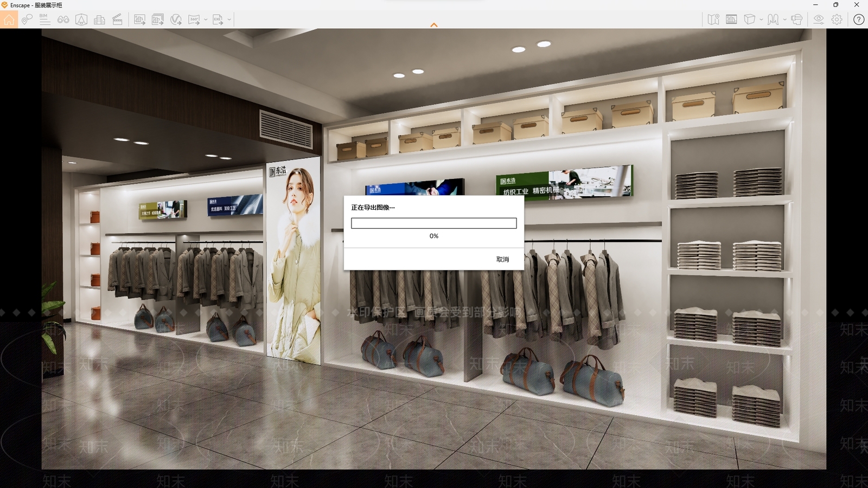Enable the VR headset mode

click(x=796, y=20)
